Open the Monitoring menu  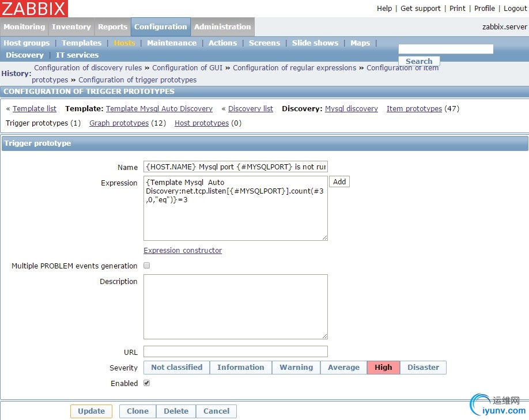(24, 27)
